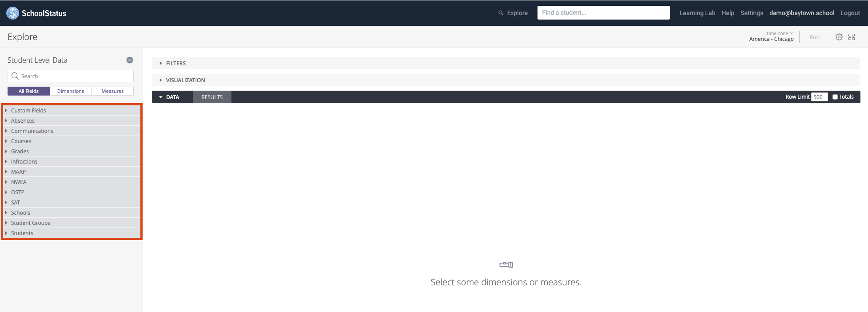
Task: Select the All Fields tab
Action: coord(28,91)
